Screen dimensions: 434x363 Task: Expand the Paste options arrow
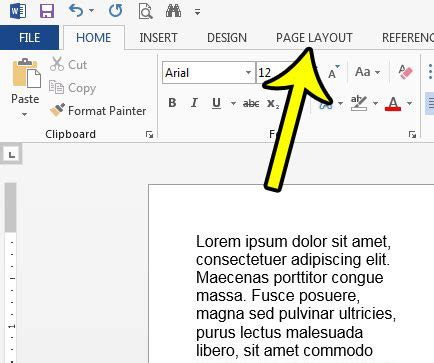(25, 115)
